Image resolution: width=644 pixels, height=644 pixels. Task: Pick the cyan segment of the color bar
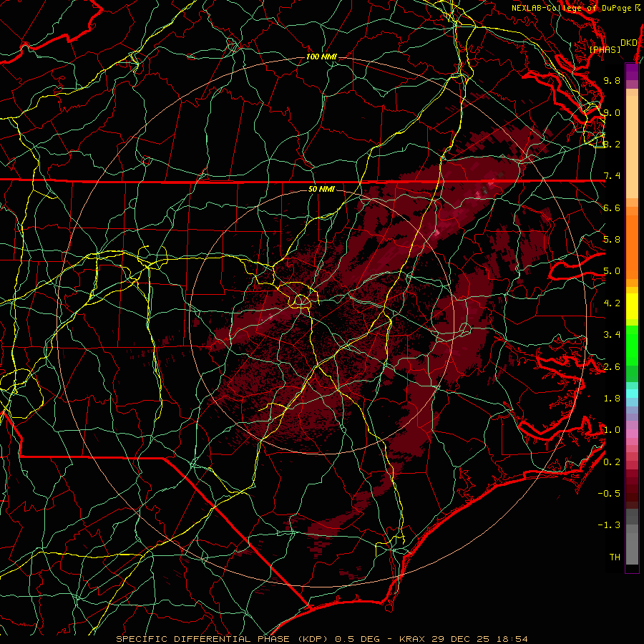[x=632, y=394]
